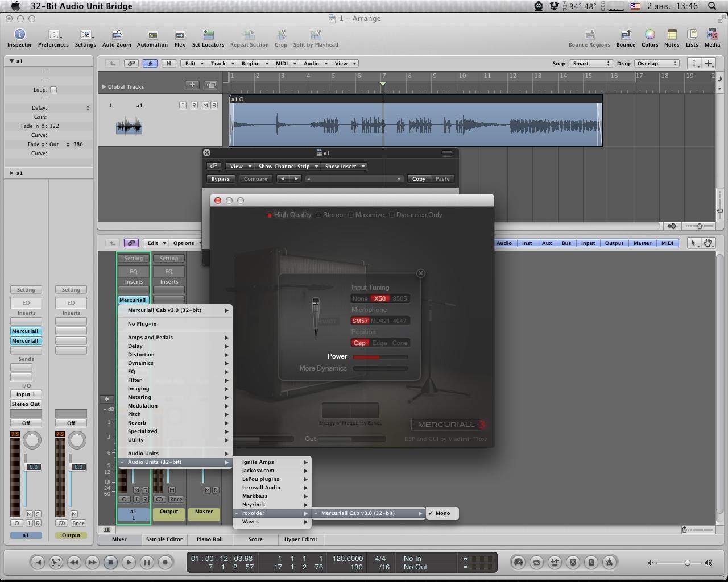Open the Snap mode dropdown
728x582 pixels.
(x=591, y=64)
